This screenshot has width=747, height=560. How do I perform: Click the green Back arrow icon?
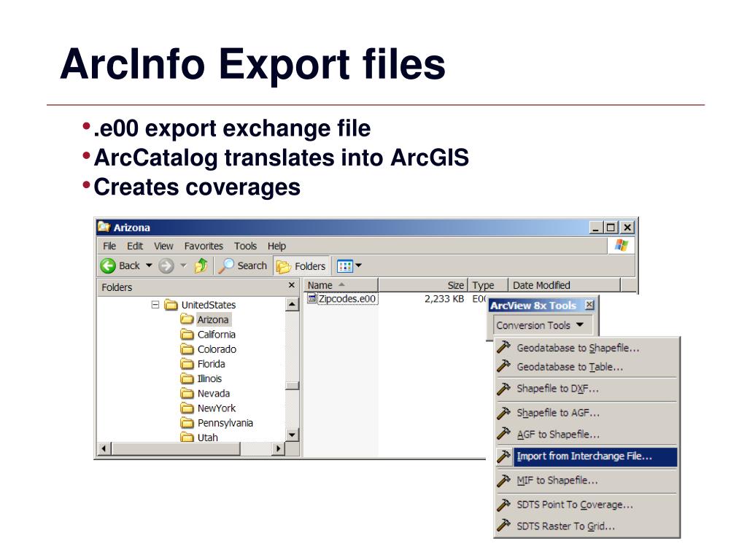point(108,265)
